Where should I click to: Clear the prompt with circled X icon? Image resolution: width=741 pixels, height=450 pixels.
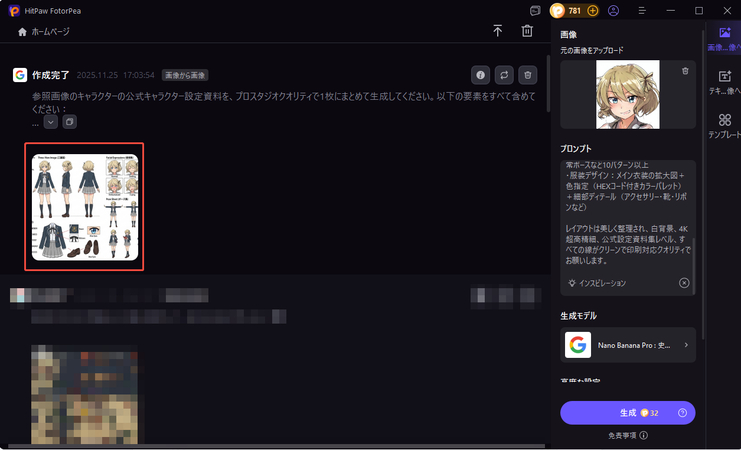click(x=684, y=283)
